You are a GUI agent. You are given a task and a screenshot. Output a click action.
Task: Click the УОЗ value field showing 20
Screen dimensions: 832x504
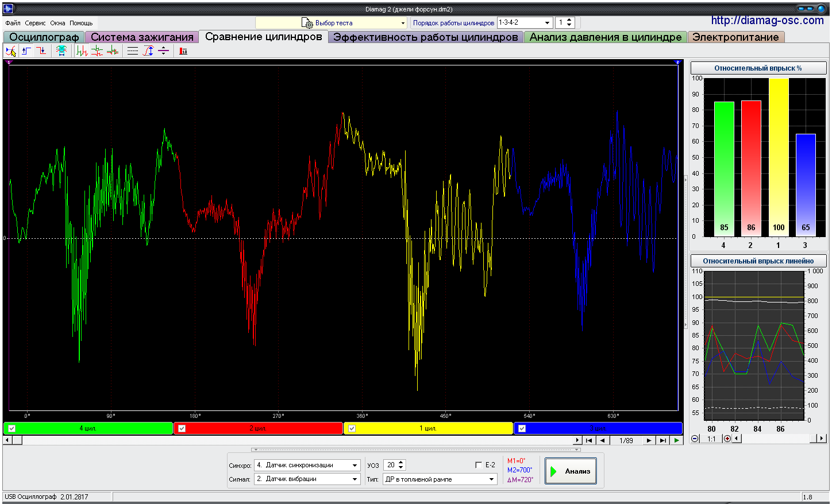coord(391,465)
